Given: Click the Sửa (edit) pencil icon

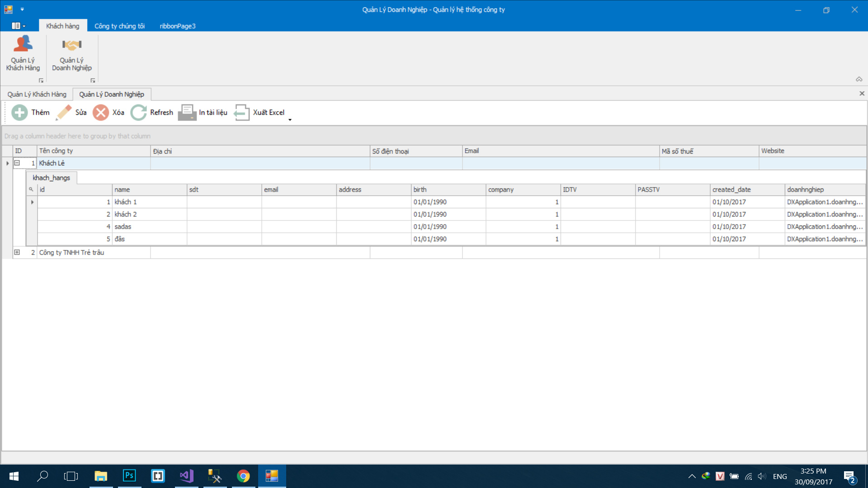Looking at the screenshot, I should [64, 113].
